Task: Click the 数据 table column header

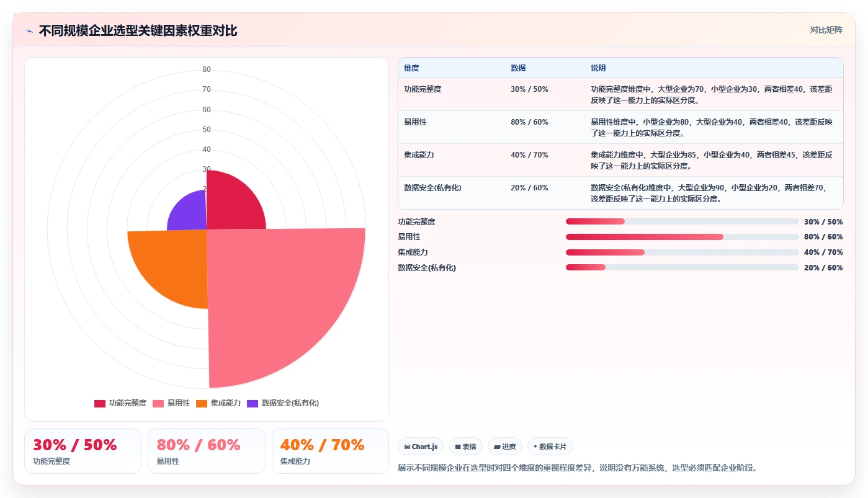Action: 518,68
